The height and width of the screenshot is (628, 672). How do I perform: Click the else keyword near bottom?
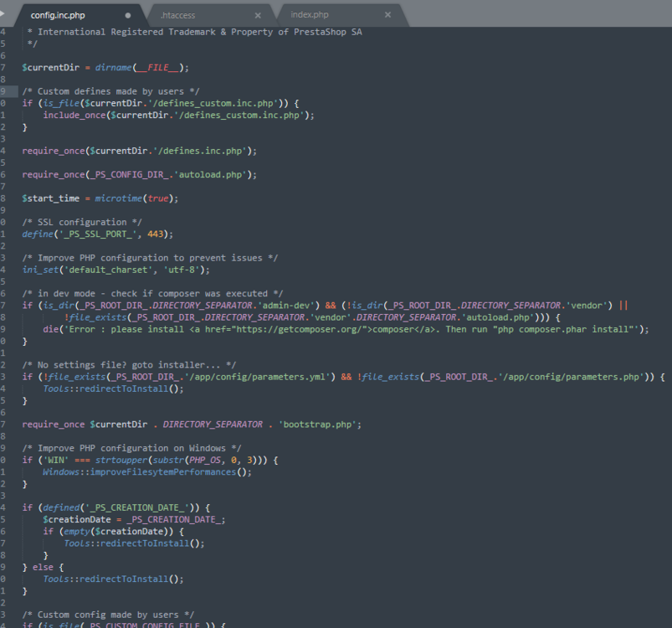[x=43, y=567]
